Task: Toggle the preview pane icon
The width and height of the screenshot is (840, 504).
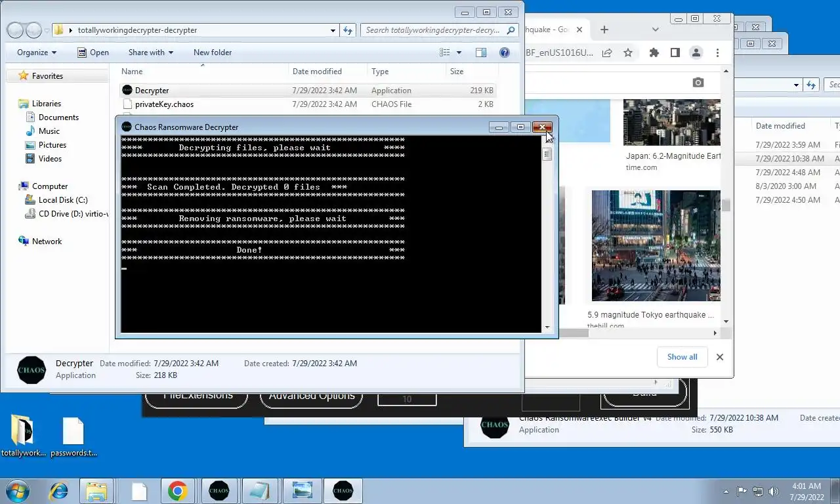Action: click(481, 52)
